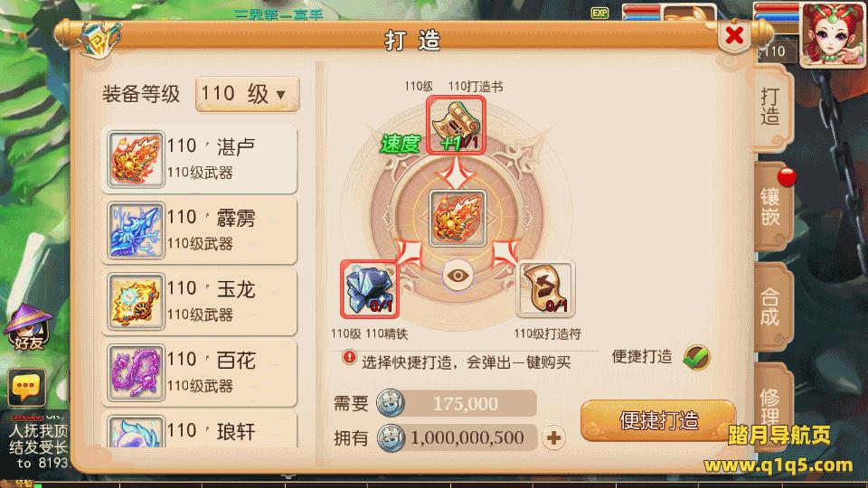Select the 110打造书 scroll material slot
Image resolution: width=868 pixels, height=488 pixels.
click(456, 125)
